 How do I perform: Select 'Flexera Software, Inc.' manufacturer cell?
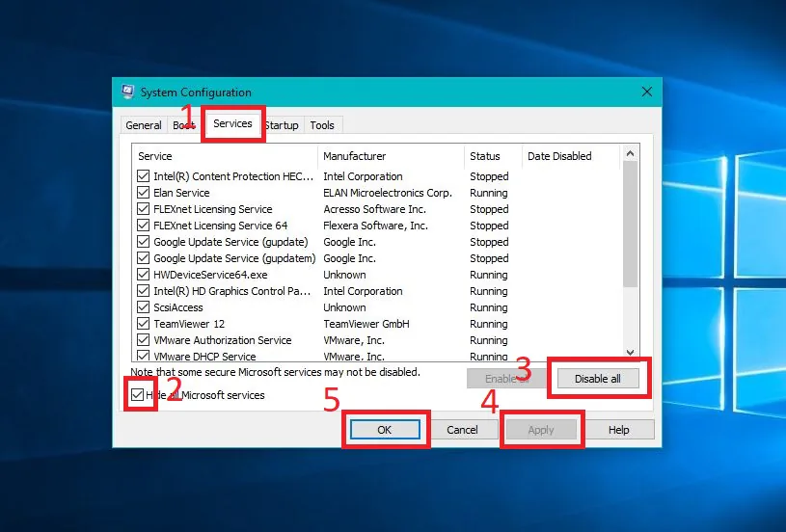pos(375,226)
